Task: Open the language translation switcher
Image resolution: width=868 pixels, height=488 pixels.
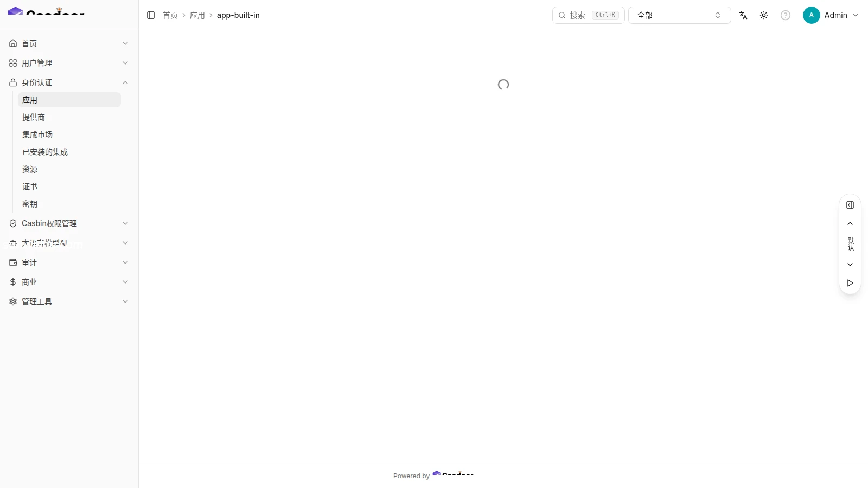Action: tap(743, 15)
